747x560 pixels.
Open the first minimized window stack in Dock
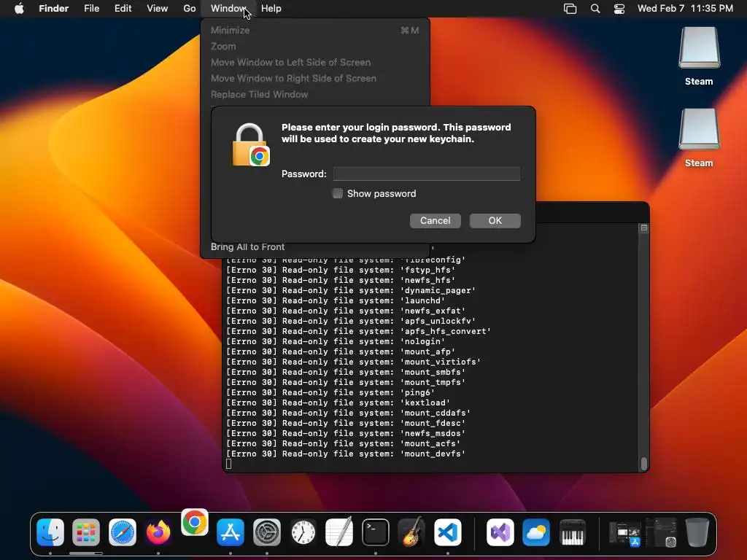tap(625, 533)
